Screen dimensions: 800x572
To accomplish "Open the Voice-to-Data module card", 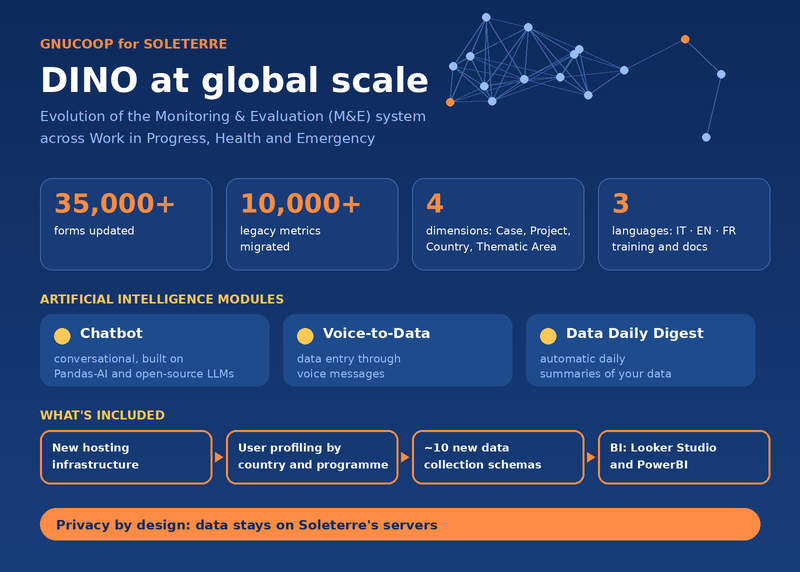I will [x=397, y=350].
